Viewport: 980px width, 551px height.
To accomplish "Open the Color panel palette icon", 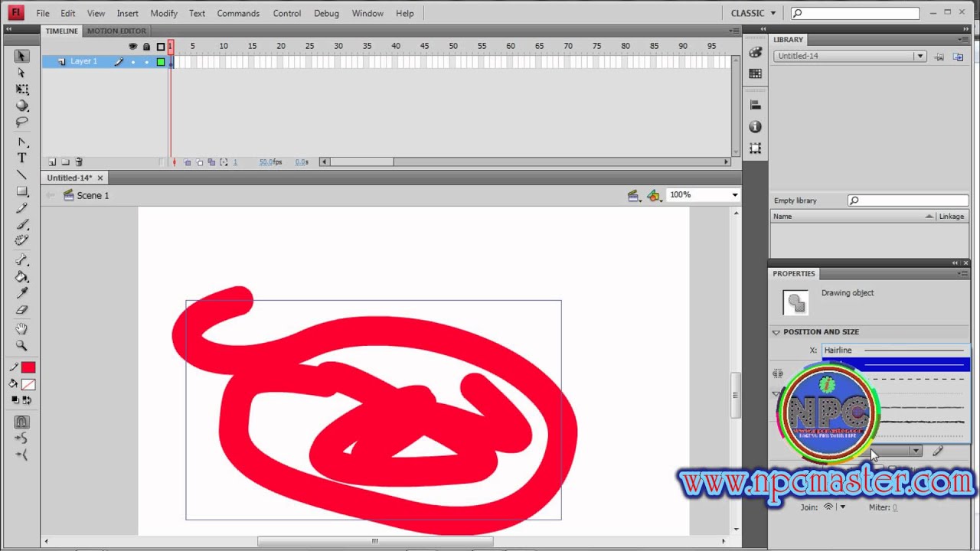I will coord(755,53).
